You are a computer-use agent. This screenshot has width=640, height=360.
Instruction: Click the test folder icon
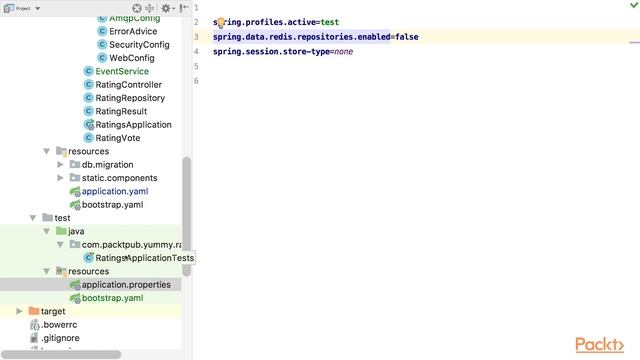coord(47,218)
